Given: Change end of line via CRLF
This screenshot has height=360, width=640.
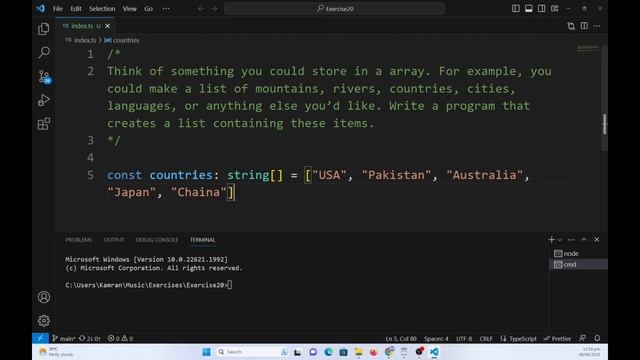Looking at the screenshot, I should (x=486, y=338).
